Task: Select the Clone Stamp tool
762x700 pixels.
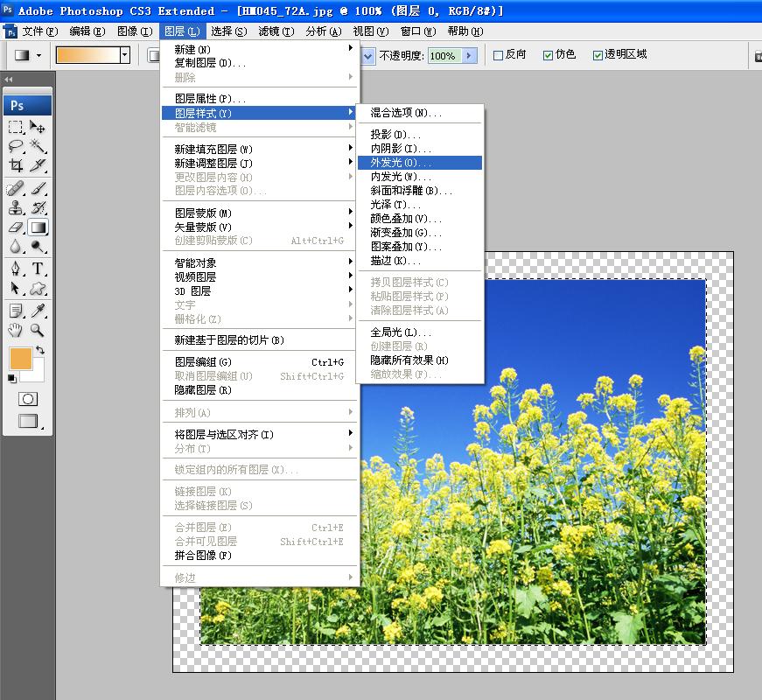Action: click(x=16, y=207)
